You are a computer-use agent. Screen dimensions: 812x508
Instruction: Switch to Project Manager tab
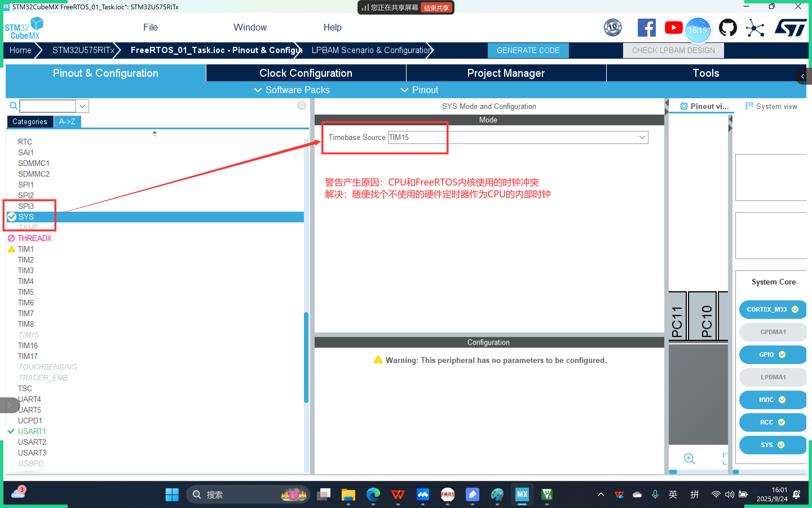coord(506,73)
